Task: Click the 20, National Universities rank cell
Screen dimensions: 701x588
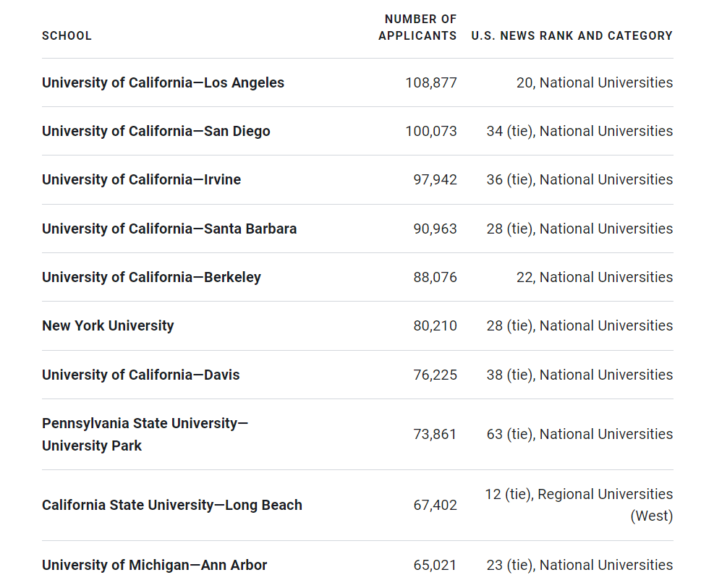Action: 594,82
